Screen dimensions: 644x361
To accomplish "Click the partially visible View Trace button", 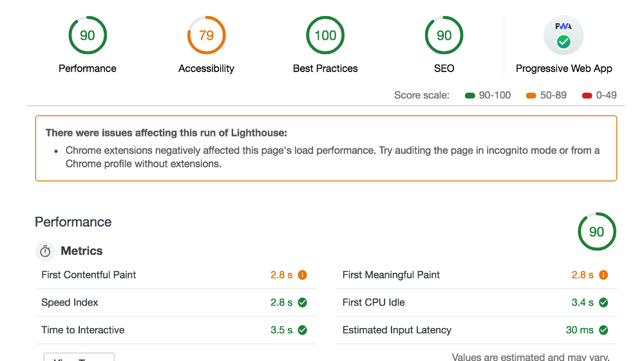I will [x=79, y=357].
